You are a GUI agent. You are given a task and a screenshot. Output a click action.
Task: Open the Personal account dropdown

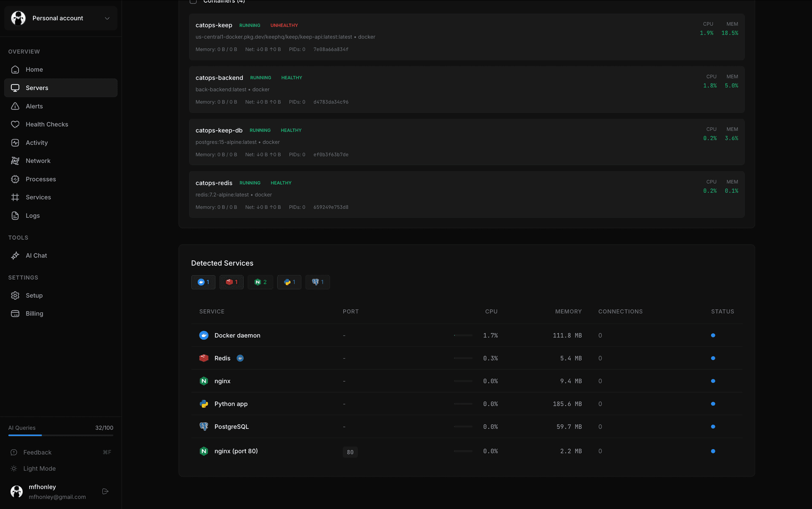tap(61, 18)
